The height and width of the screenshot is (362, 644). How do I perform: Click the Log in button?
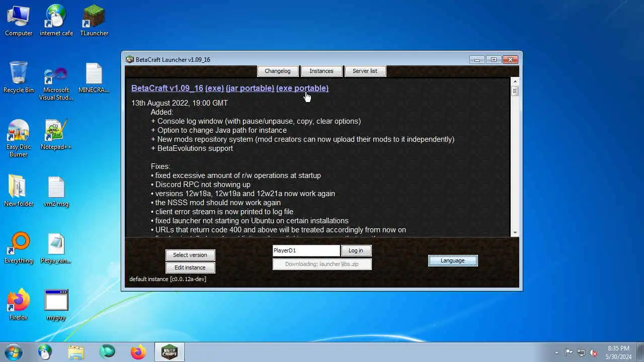(356, 250)
